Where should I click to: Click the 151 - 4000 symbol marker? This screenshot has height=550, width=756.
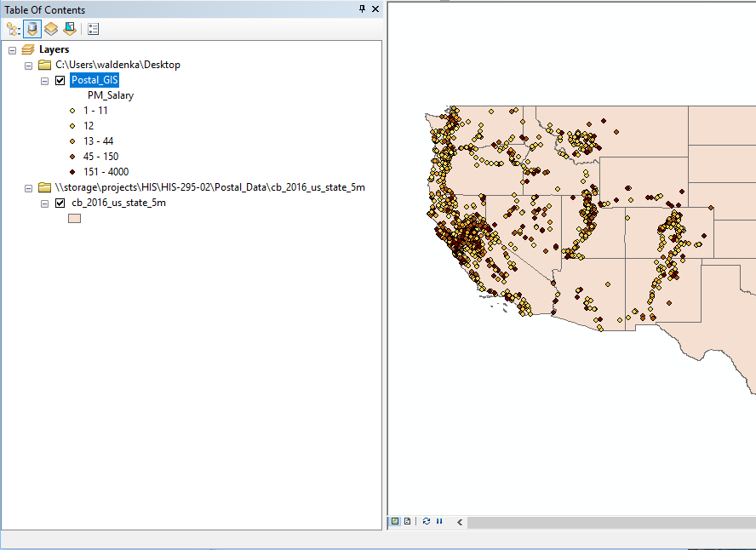[x=73, y=172]
